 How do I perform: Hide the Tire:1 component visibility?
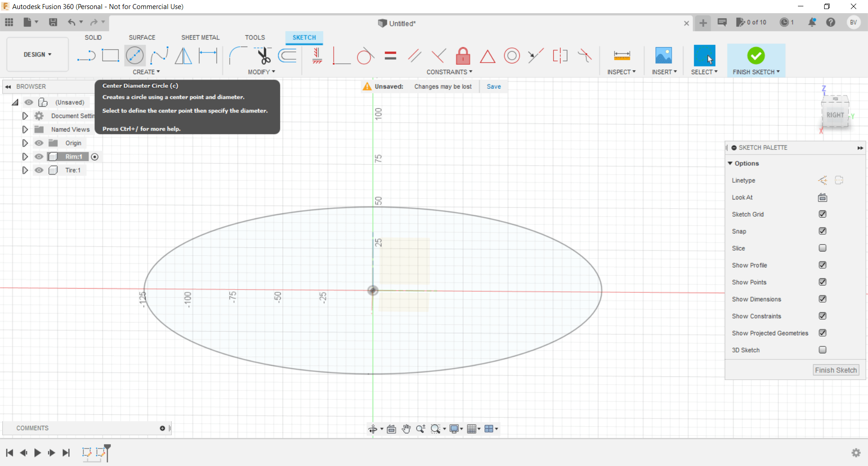(x=39, y=170)
